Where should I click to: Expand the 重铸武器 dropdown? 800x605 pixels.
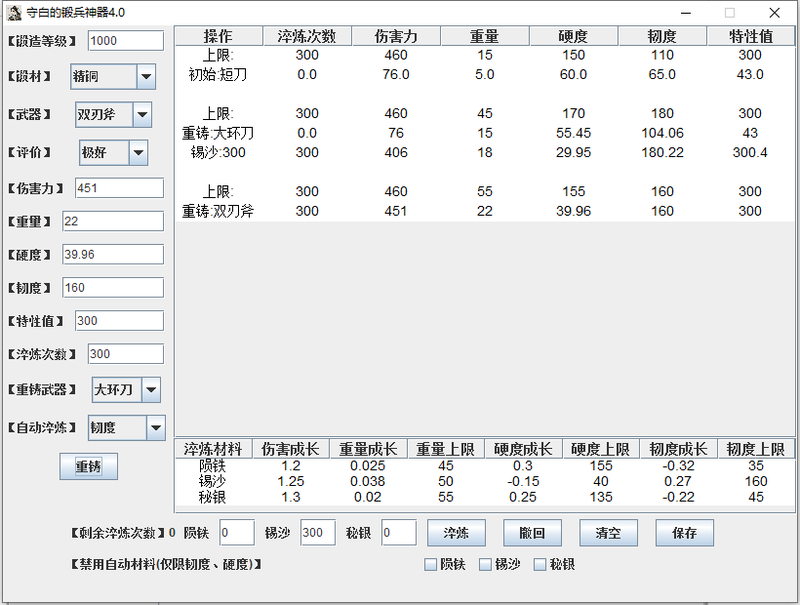click(x=150, y=390)
